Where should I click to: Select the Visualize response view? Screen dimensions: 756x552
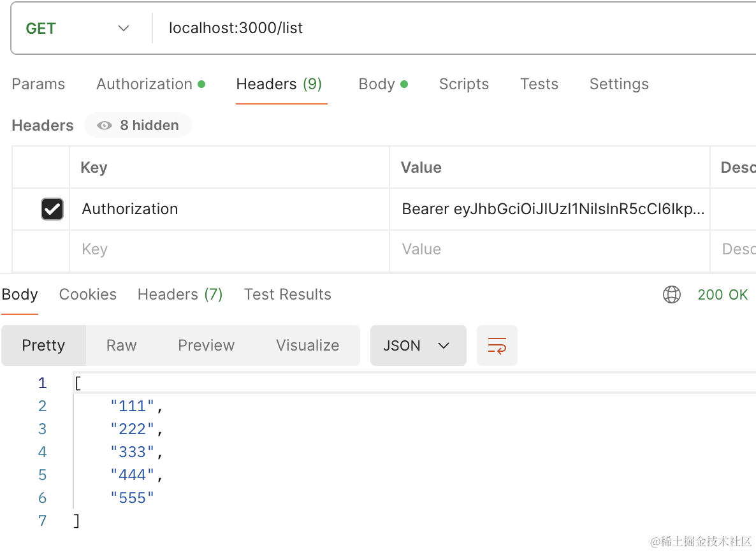(x=307, y=345)
